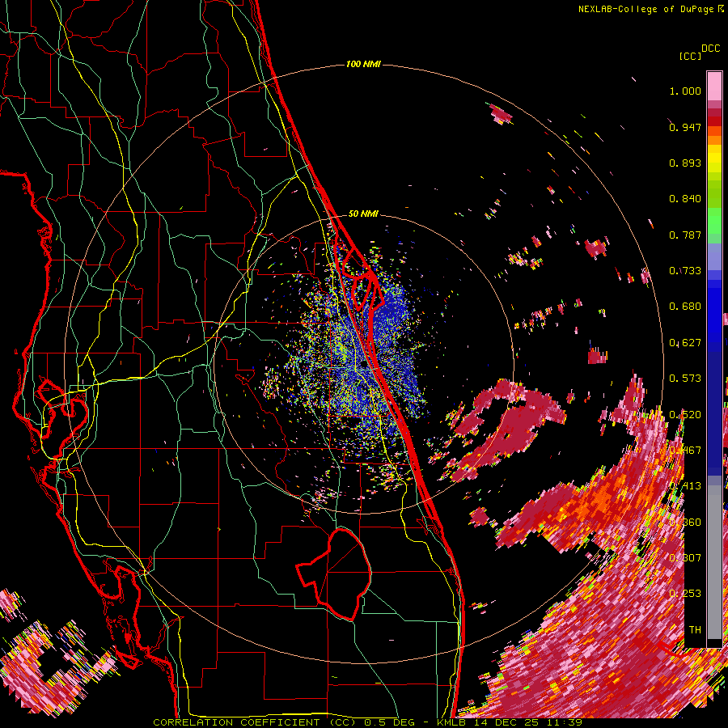Image resolution: width=728 pixels, height=728 pixels.
Task: Click the 0.787 legend value
Action: (x=685, y=235)
